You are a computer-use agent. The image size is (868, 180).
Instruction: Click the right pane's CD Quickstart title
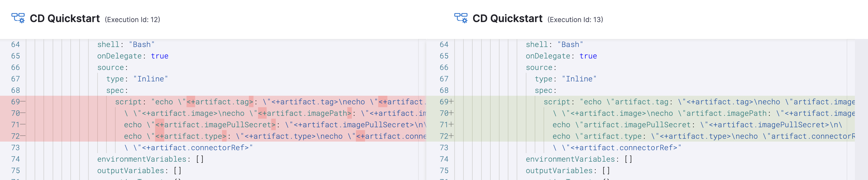coord(507,19)
